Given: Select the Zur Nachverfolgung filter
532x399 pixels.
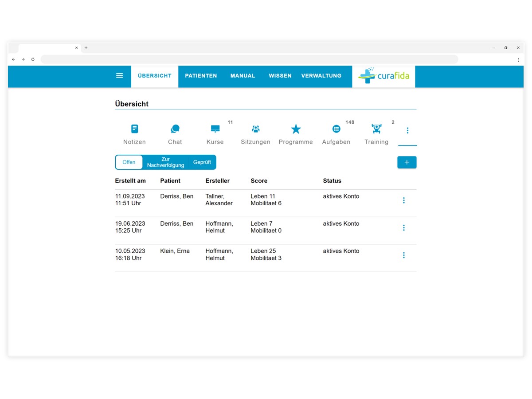Looking at the screenshot, I should 165,162.
